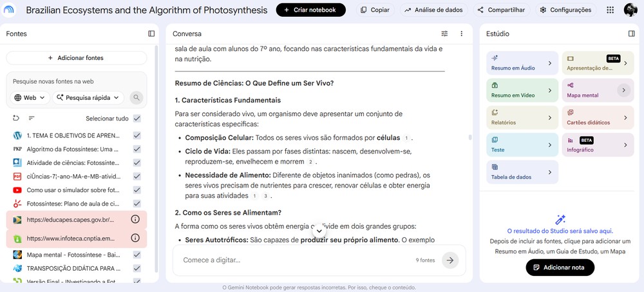Click the notebook title Brazilian Ecosystems
Viewport: 644px width, 292px height.
(147, 10)
